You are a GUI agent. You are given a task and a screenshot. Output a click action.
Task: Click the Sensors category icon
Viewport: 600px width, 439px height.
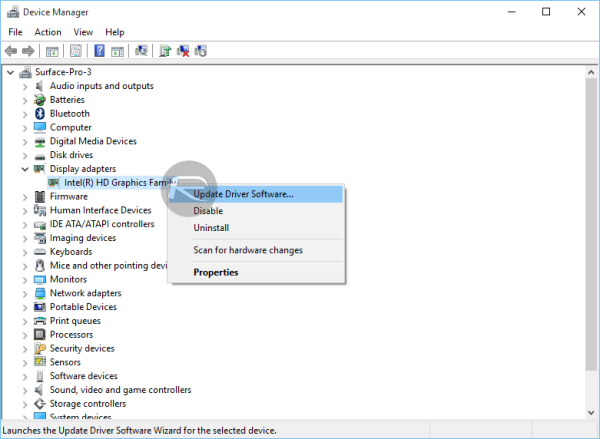click(x=40, y=362)
